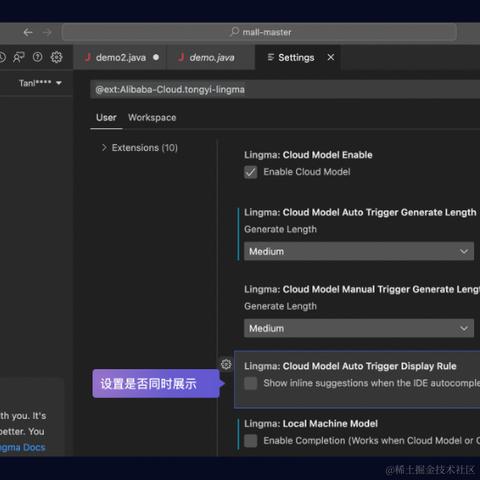Open Lingma panel settings gear
Viewport: 480px width, 480px height.
click(56, 57)
